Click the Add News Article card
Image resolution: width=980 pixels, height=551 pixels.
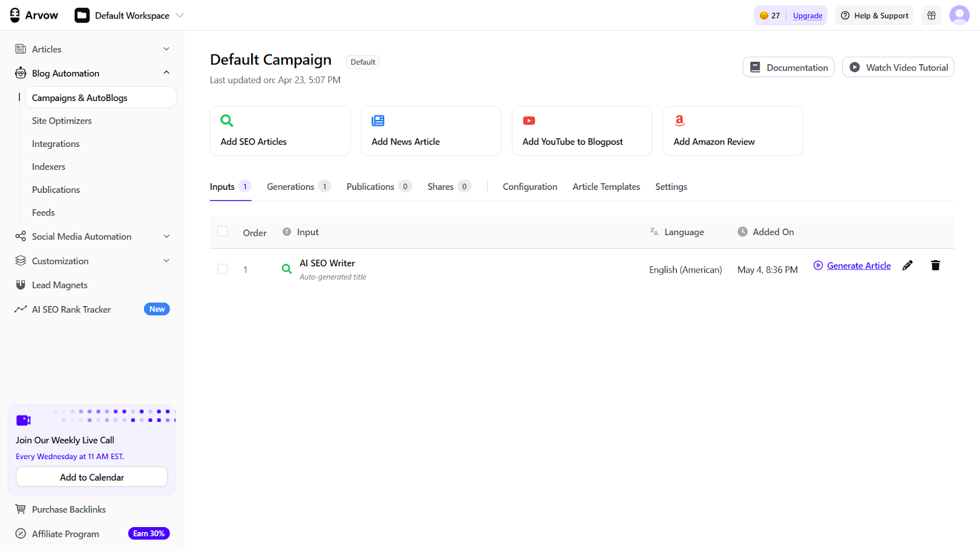(431, 131)
